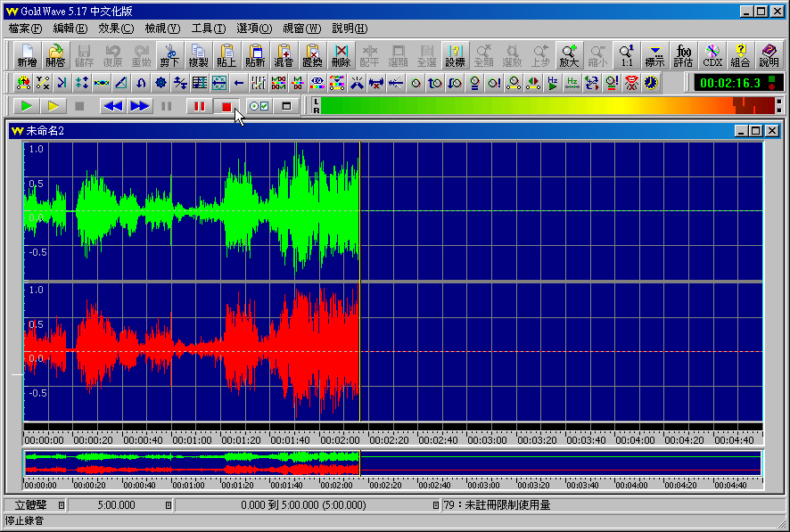Viewport: 790px width, 532px height.
Task: Open the control properties checkmark button
Action: click(259, 106)
